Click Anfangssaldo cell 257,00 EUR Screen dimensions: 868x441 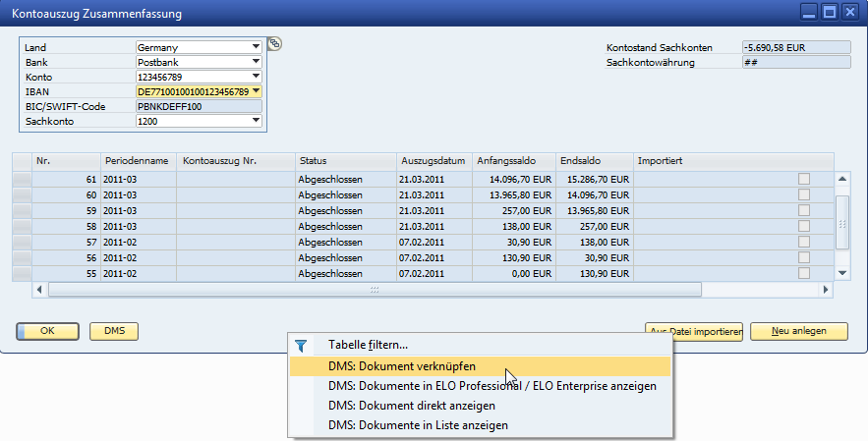point(514,211)
